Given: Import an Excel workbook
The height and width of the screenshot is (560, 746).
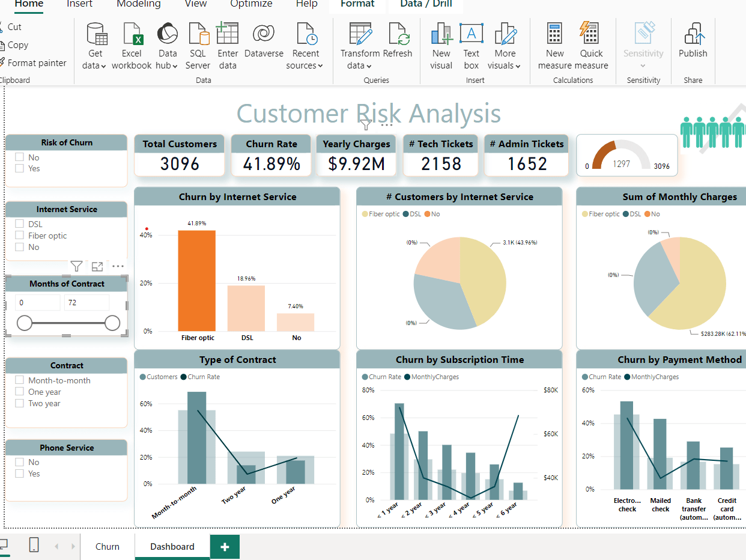Looking at the screenshot, I should (x=131, y=45).
